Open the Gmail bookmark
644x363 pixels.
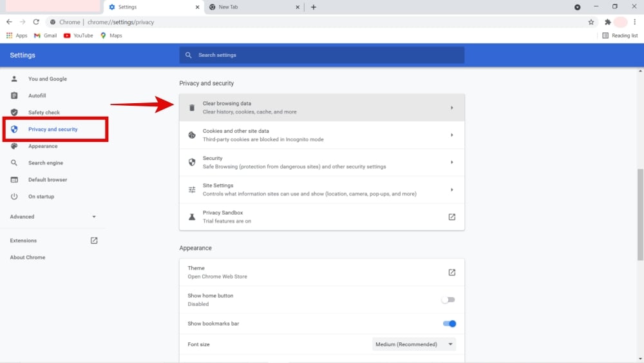point(45,35)
